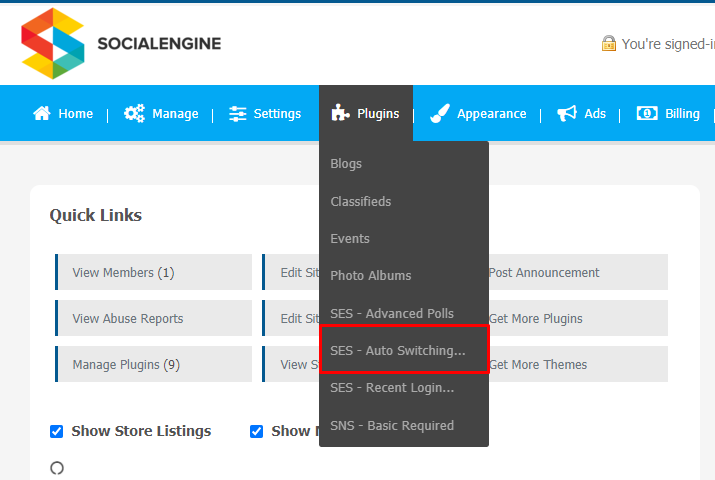Click the Home house icon

tap(42, 113)
